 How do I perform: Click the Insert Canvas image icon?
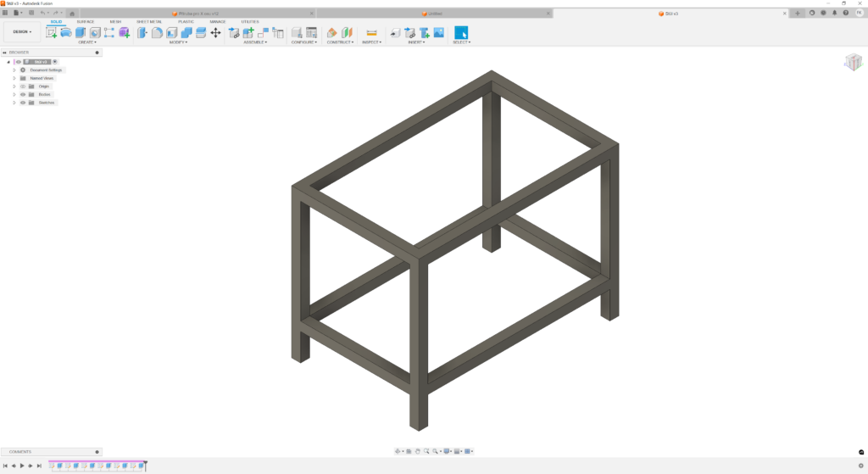tap(438, 32)
